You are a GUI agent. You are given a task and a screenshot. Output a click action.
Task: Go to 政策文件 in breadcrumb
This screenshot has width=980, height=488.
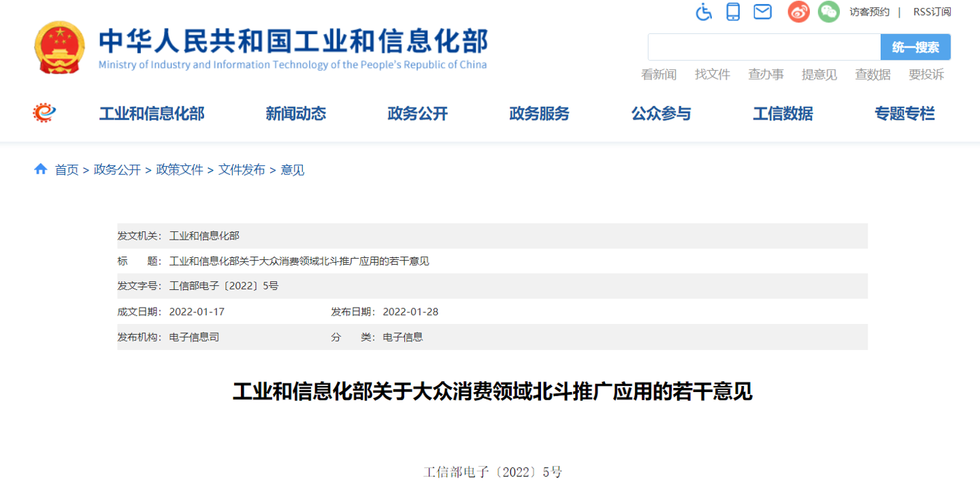point(180,170)
